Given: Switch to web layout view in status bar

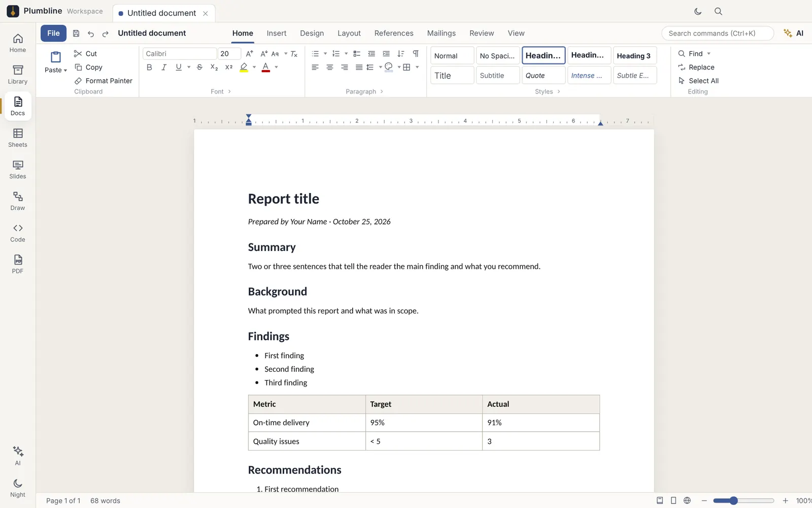Looking at the screenshot, I should click(x=687, y=500).
